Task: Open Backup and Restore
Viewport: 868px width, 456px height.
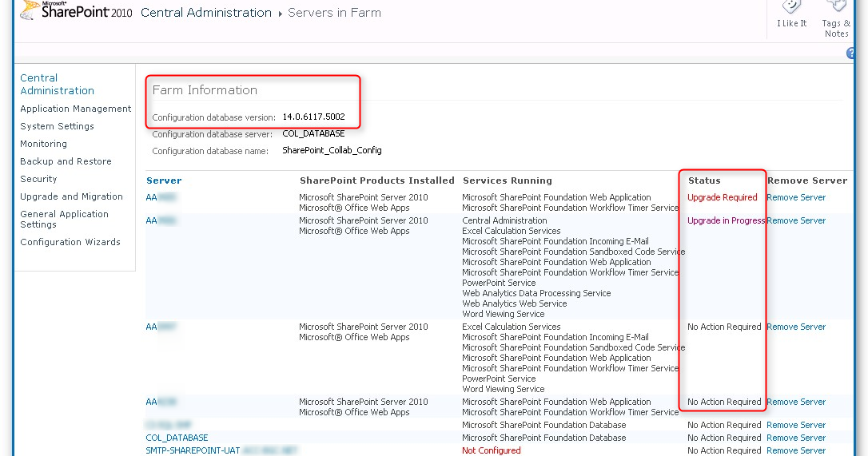Action: click(x=66, y=161)
